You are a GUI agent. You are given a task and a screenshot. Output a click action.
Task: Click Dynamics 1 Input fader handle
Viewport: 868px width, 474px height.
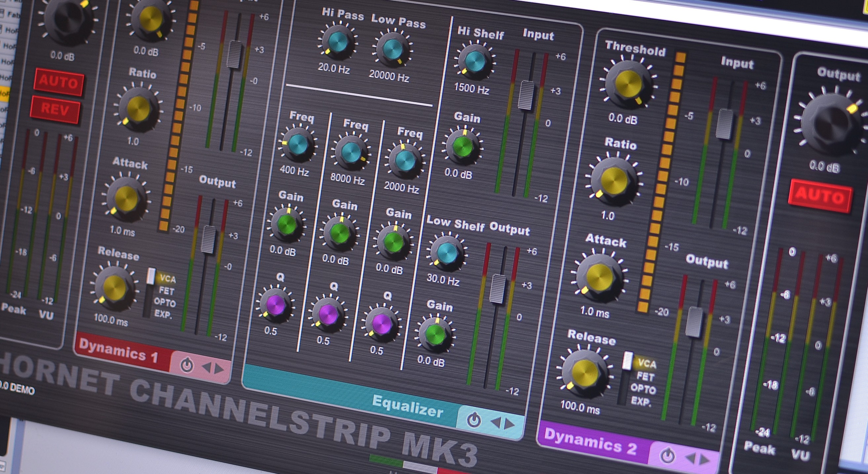point(235,54)
